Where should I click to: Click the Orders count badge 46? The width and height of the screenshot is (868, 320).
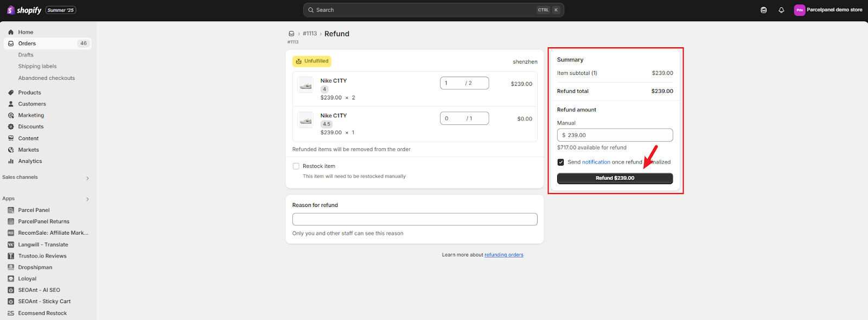coord(84,43)
